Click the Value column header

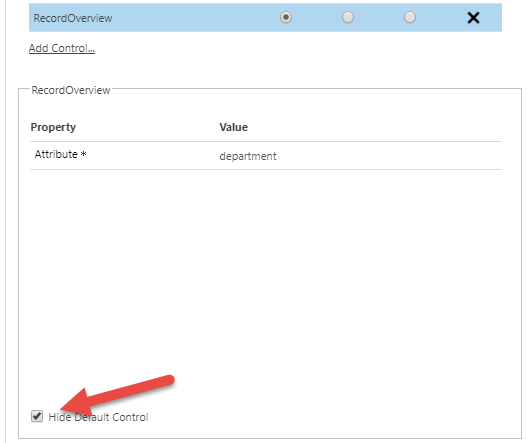point(234,127)
